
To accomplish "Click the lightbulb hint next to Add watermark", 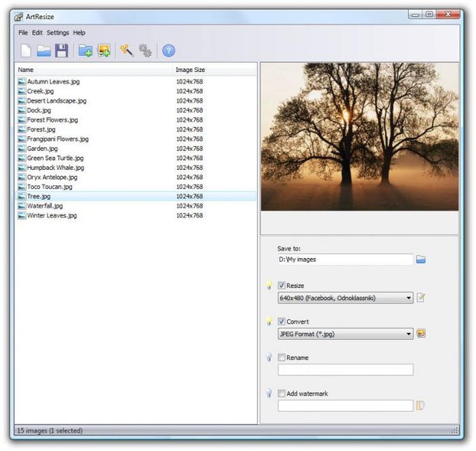I will click(269, 394).
